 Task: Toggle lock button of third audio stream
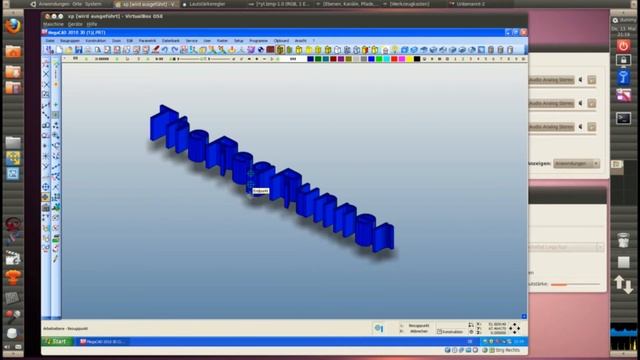coord(592,127)
